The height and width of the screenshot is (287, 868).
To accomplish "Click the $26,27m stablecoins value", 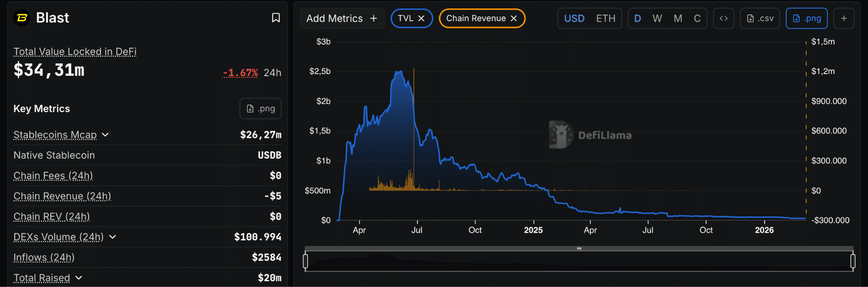I will (x=261, y=135).
